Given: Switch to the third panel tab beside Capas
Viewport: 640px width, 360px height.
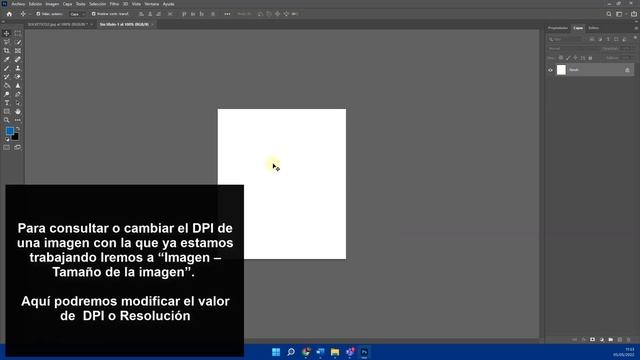Looking at the screenshot, I should pos(593,28).
